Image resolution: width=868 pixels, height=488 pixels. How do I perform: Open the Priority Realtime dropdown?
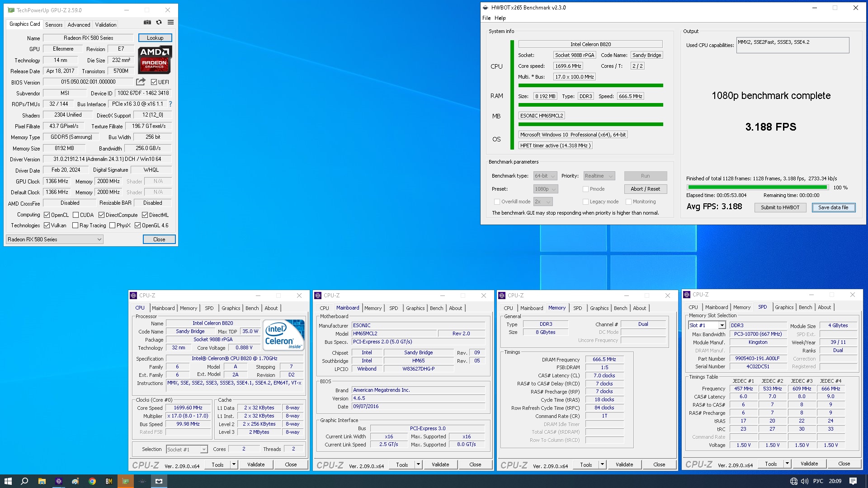click(599, 176)
